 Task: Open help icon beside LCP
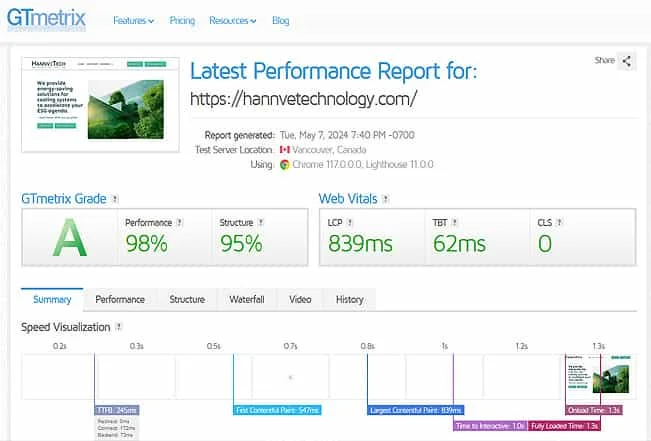[x=350, y=223]
